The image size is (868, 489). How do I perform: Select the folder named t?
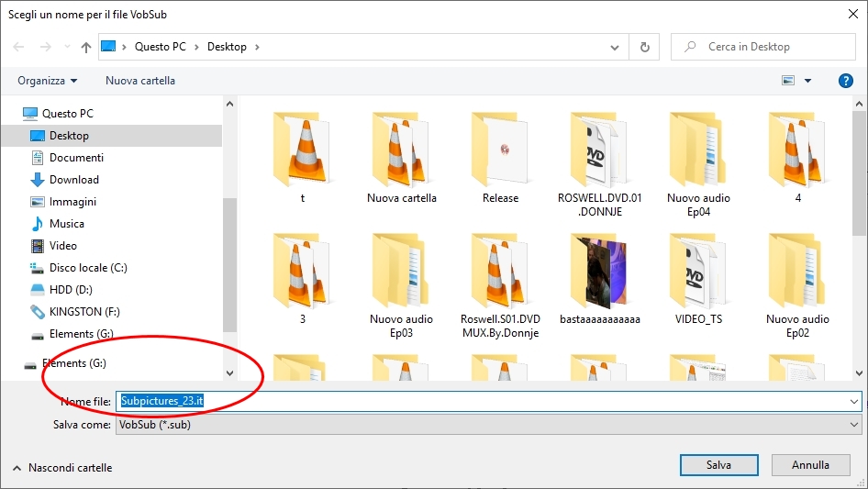(x=302, y=158)
